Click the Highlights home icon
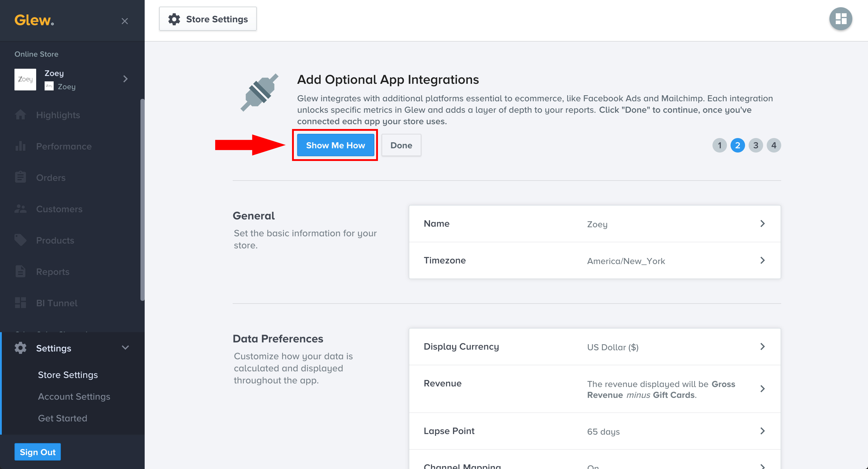 click(x=20, y=115)
